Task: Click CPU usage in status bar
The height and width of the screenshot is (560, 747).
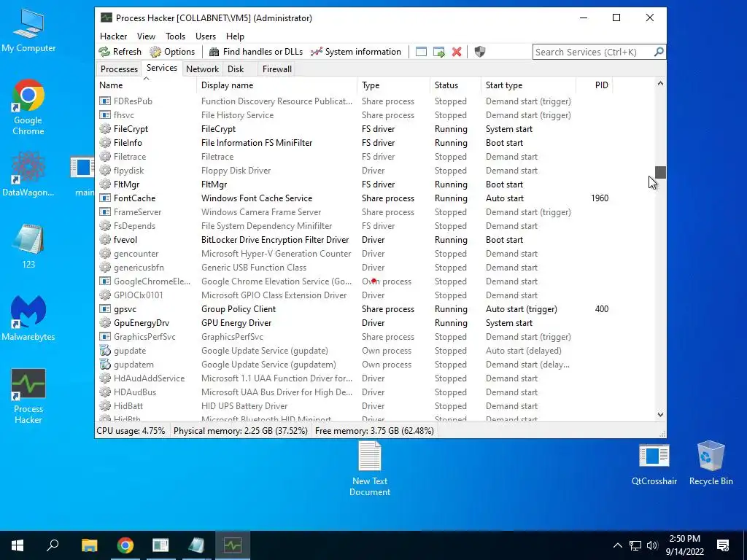Action: [131, 431]
